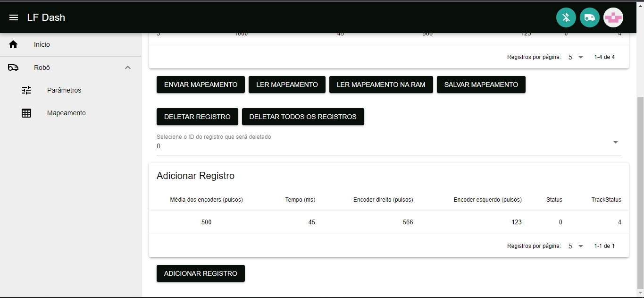The height and width of the screenshot is (298, 644).
Task: Click the robot truck icon in the header
Action: (590, 17)
